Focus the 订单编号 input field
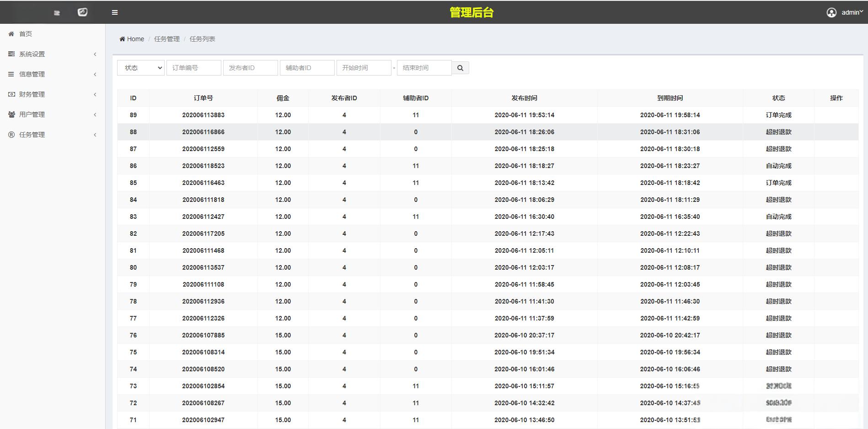868x429 pixels. [194, 68]
